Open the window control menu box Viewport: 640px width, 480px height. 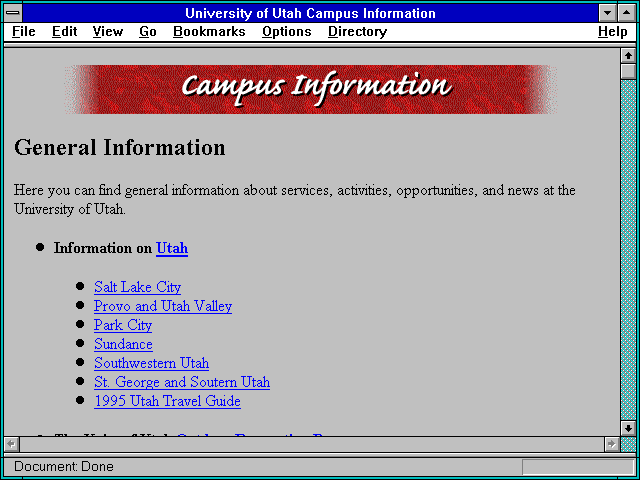click(x=13, y=13)
